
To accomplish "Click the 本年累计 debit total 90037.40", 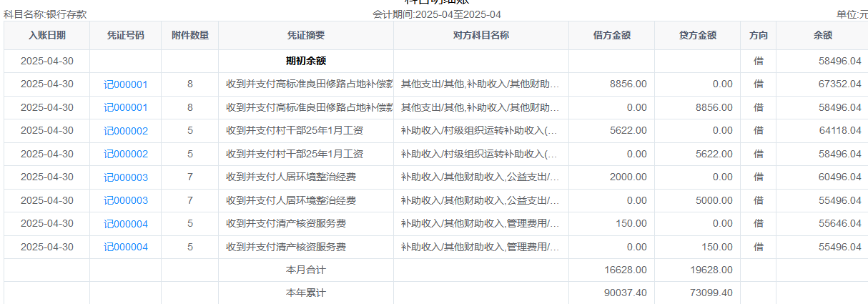I will pos(624,293).
